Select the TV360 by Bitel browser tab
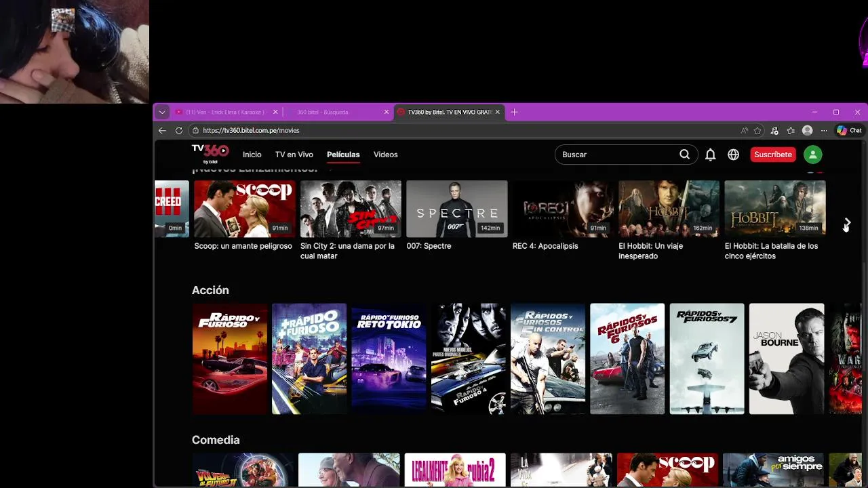 tap(450, 112)
